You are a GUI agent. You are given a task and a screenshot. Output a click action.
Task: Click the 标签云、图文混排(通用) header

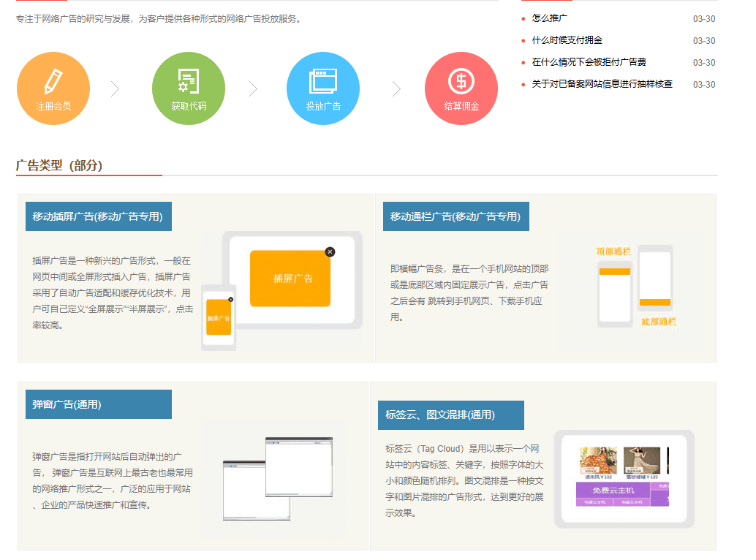pyautogui.click(x=451, y=415)
